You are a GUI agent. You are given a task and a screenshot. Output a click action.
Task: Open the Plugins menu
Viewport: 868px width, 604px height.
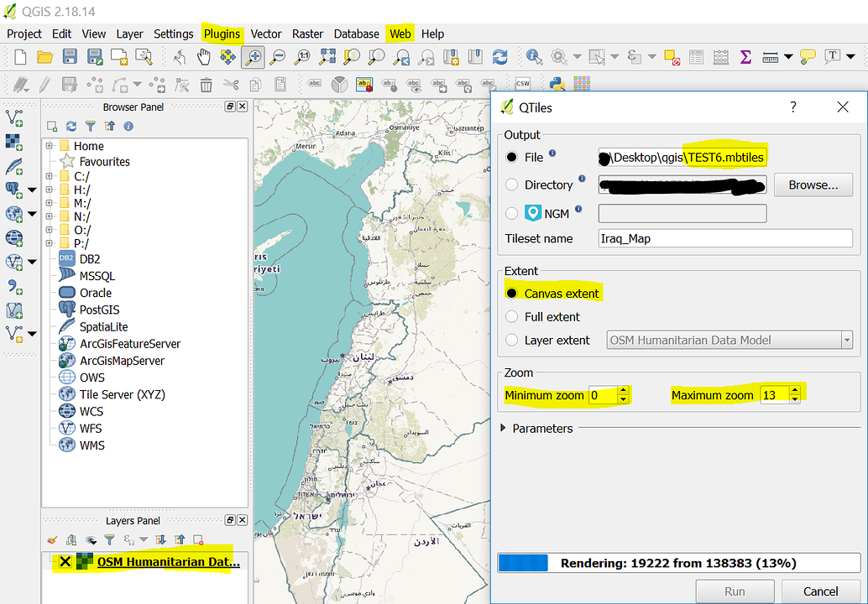[222, 34]
